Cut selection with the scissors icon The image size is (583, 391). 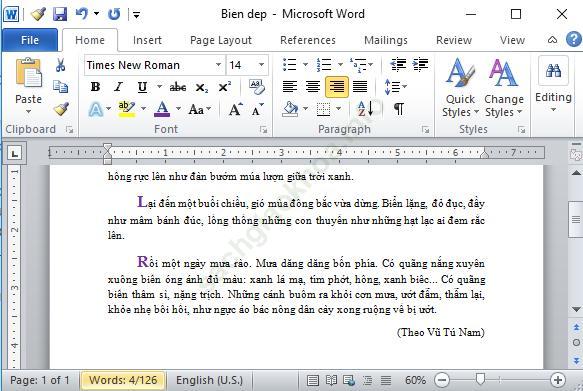click(x=60, y=65)
